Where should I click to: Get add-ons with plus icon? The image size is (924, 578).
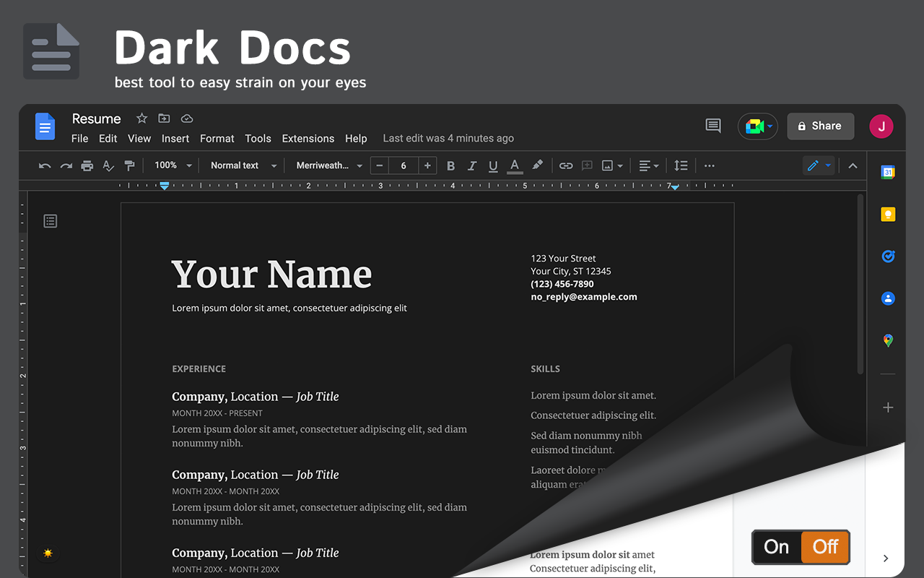pyautogui.click(x=888, y=407)
